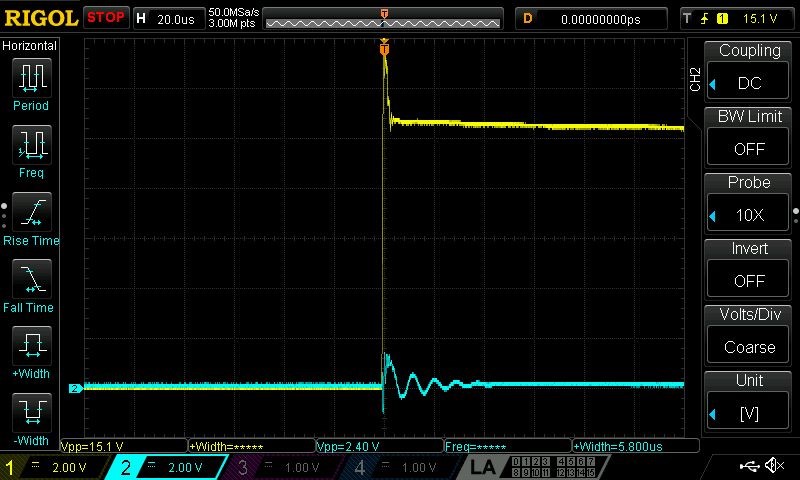Viewport: 800px width, 480px height.
Task: Click the horizontal timebase 20.0us field
Action: point(169,19)
